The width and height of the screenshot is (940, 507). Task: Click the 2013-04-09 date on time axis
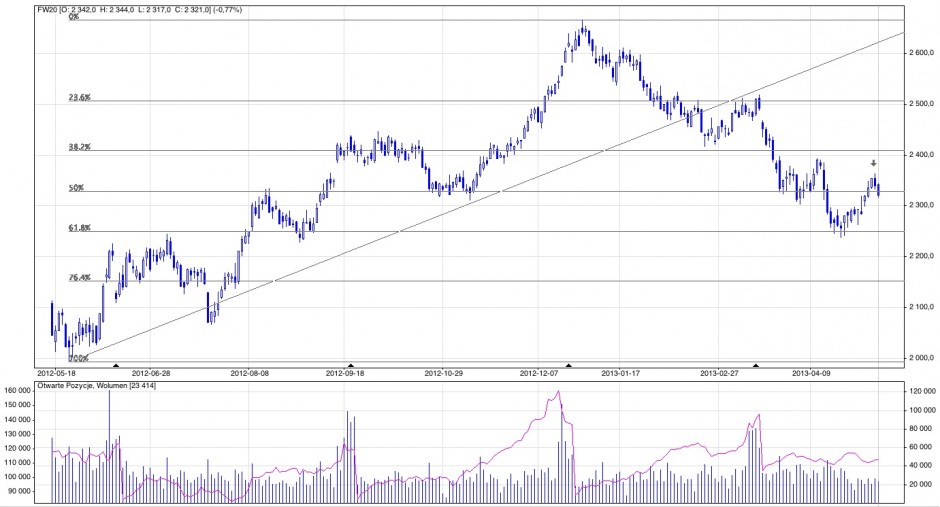coord(812,373)
